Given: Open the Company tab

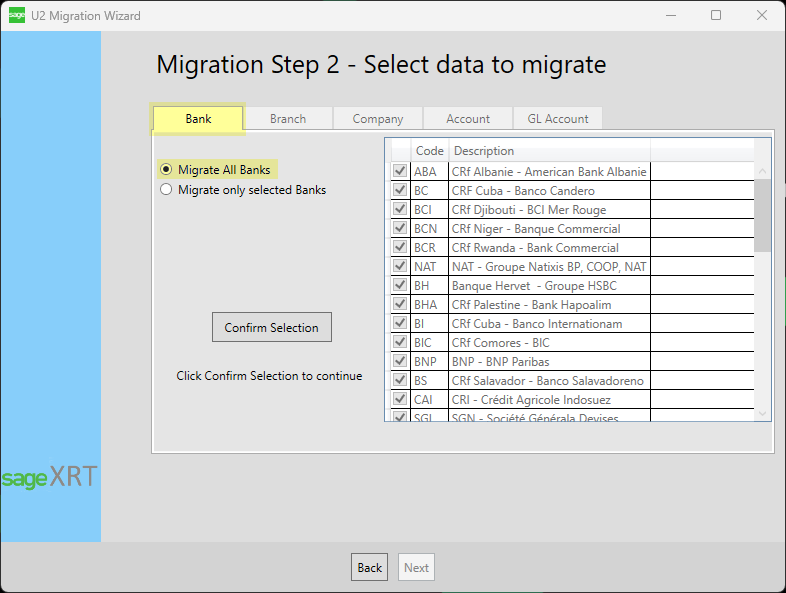Looking at the screenshot, I should click(x=378, y=119).
